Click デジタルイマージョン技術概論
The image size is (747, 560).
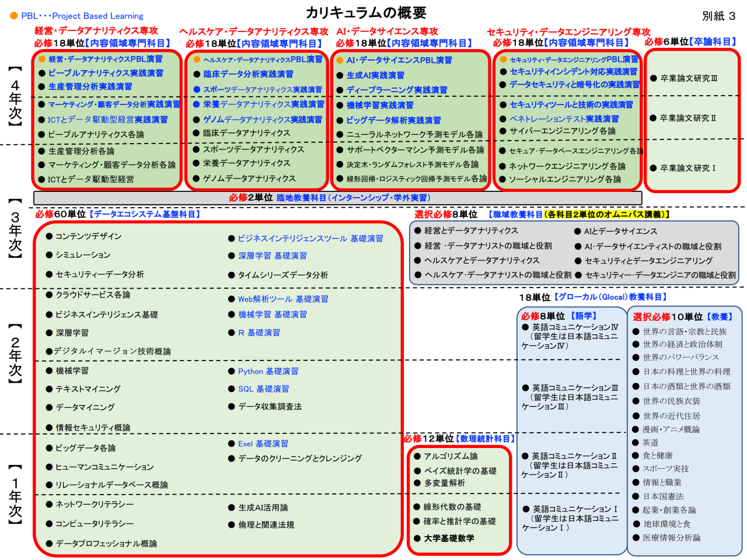point(112,351)
